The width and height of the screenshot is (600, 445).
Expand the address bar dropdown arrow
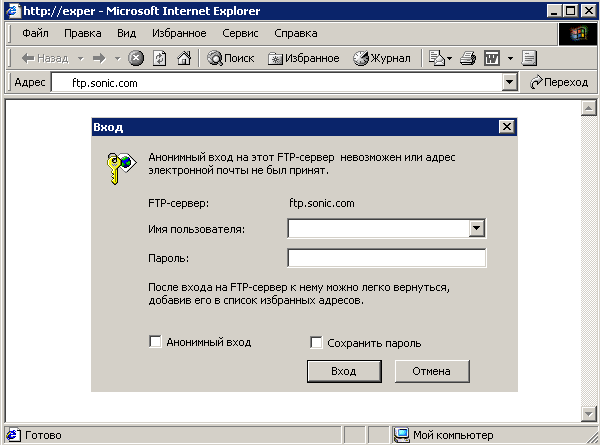[509, 82]
